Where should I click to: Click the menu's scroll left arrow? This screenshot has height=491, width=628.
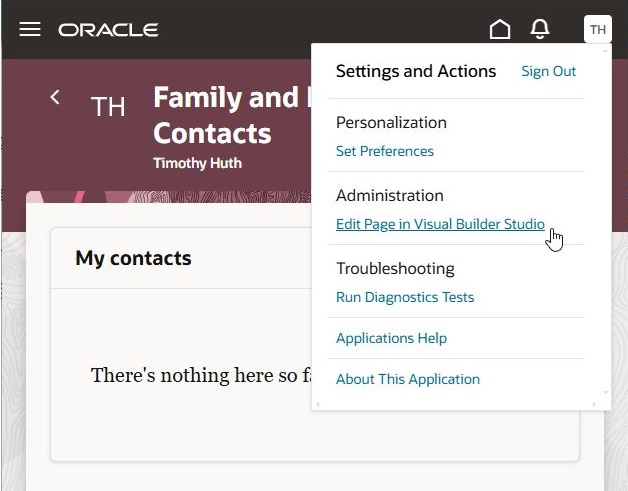tap(318, 404)
